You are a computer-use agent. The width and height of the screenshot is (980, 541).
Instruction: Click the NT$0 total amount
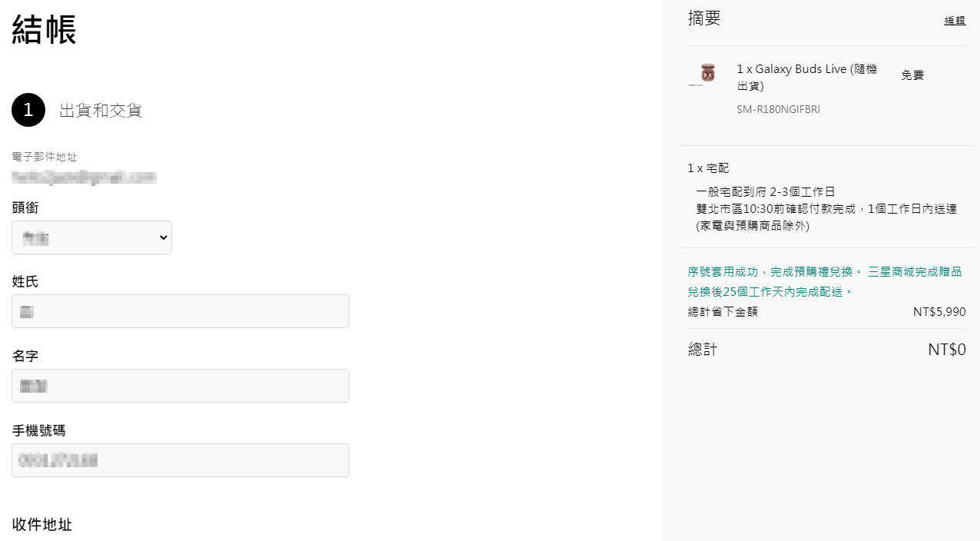click(x=947, y=350)
